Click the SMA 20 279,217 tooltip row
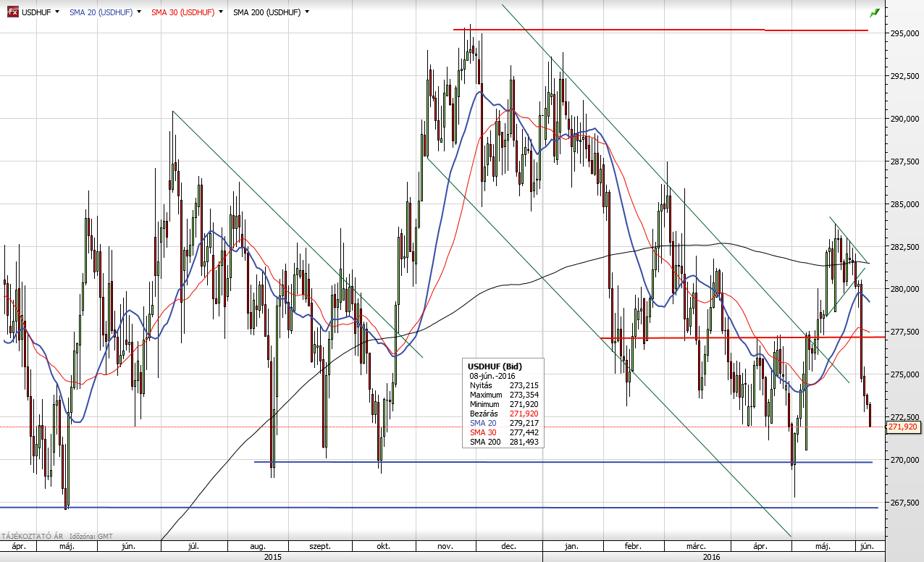 tap(504, 423)
